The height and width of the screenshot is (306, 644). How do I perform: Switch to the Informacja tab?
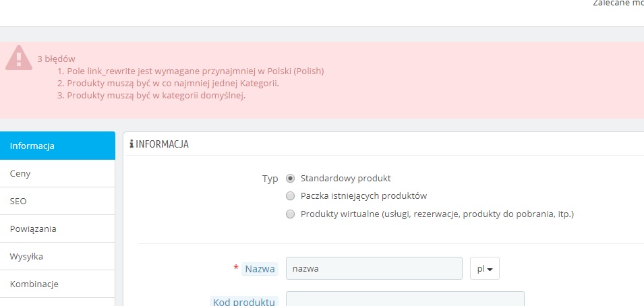(x=57, y=146)
